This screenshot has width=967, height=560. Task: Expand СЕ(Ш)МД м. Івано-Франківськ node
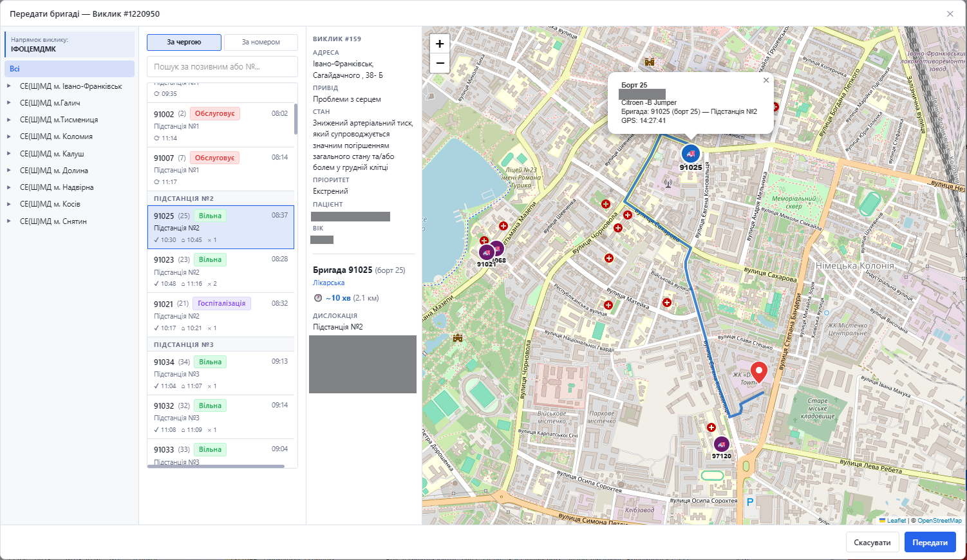(9, 86)
